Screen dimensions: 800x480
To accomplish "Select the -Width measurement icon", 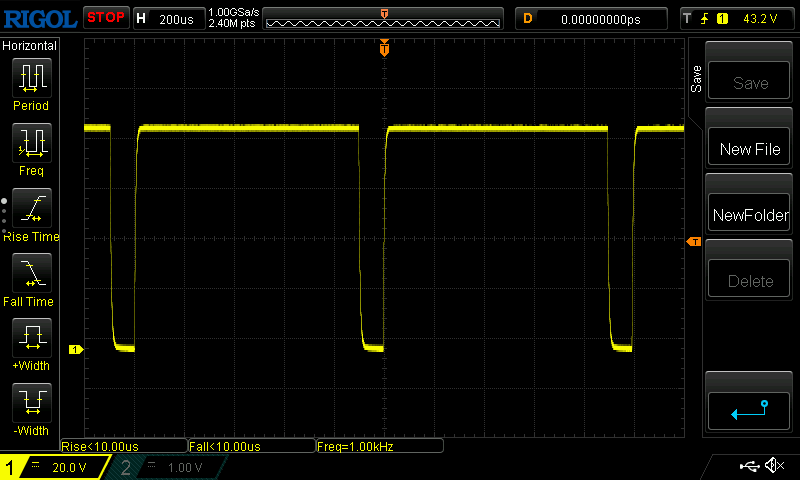I will pos(32,402).
